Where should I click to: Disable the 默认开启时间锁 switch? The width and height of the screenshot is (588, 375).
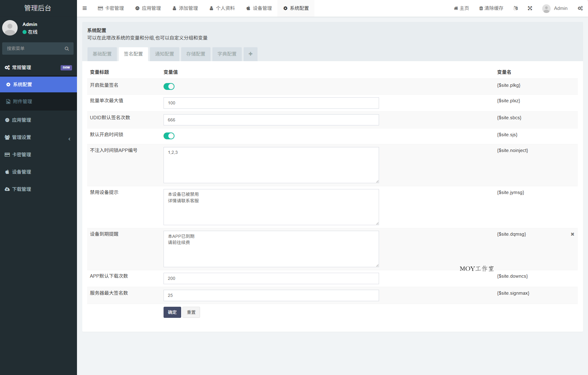pos(169,136)
